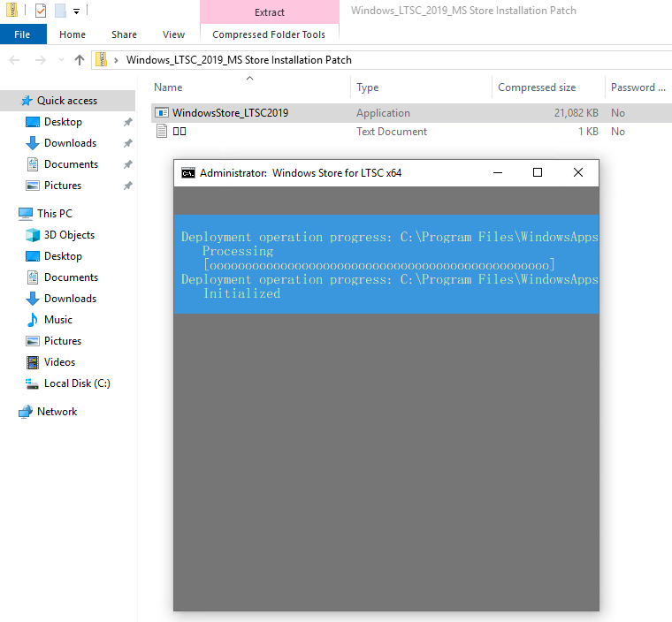Click the Quick access star icon
The width and height of the screenshot is (672, 622).
[27, 101]
